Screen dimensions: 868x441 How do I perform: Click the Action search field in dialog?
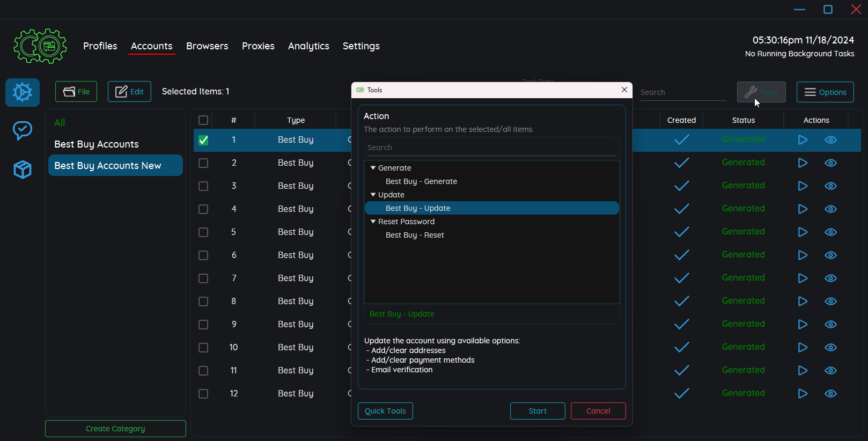491,148
